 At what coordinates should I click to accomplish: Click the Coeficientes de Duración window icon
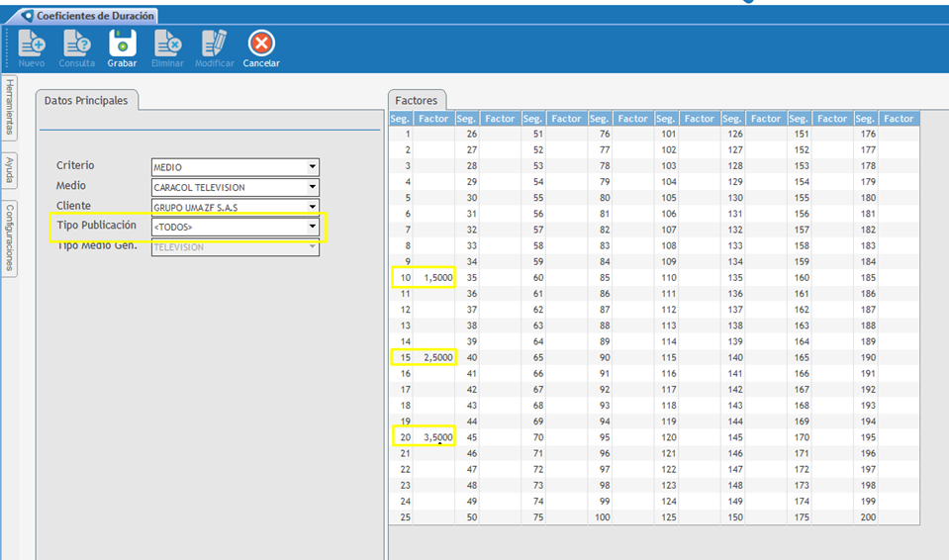27,16
